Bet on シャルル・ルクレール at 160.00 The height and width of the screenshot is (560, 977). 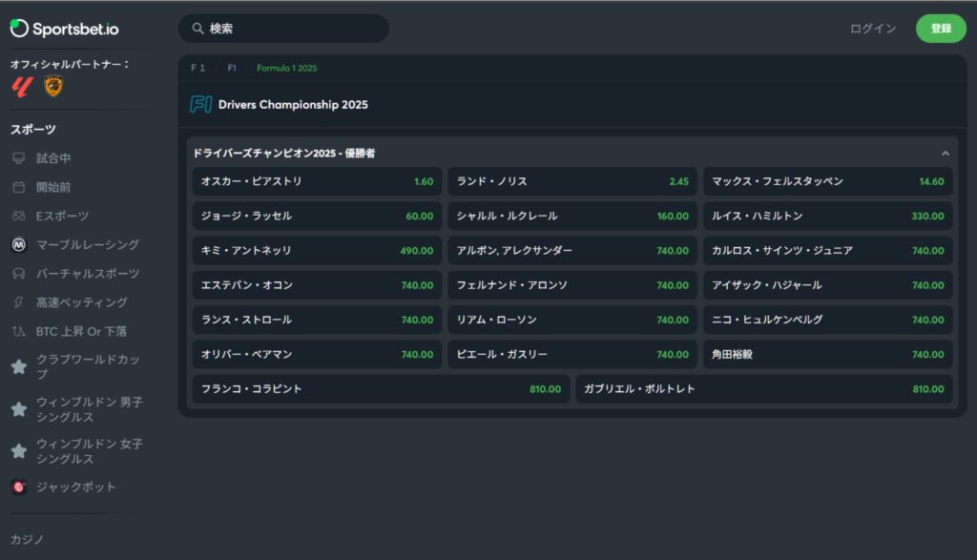(x=572, y=217)
